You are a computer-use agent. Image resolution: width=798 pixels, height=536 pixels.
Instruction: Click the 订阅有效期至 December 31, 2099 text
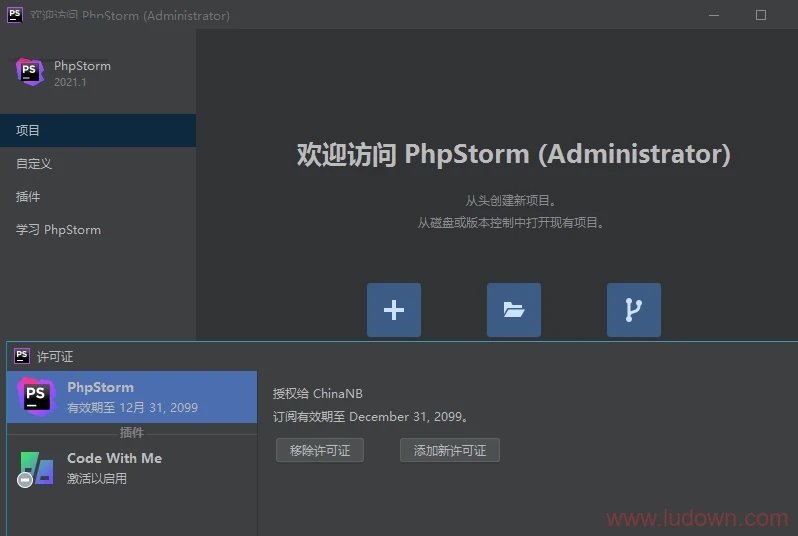(370, 416)
